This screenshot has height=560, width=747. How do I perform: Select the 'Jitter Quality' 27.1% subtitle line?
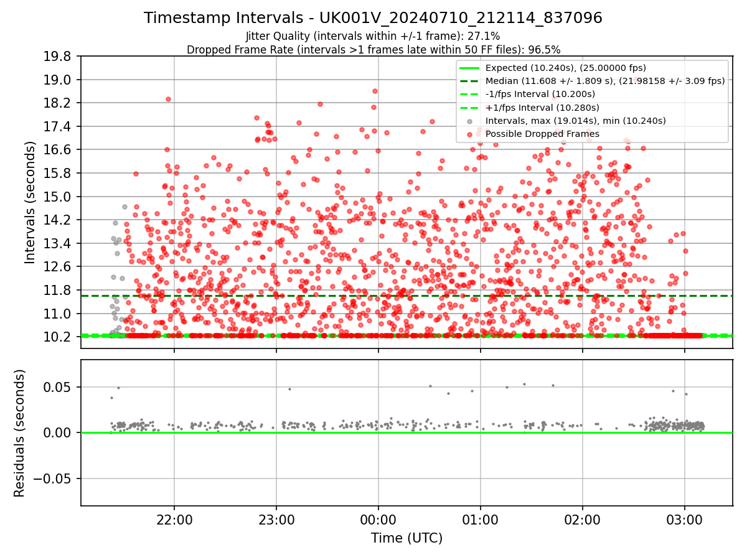(x=373, y=36)
